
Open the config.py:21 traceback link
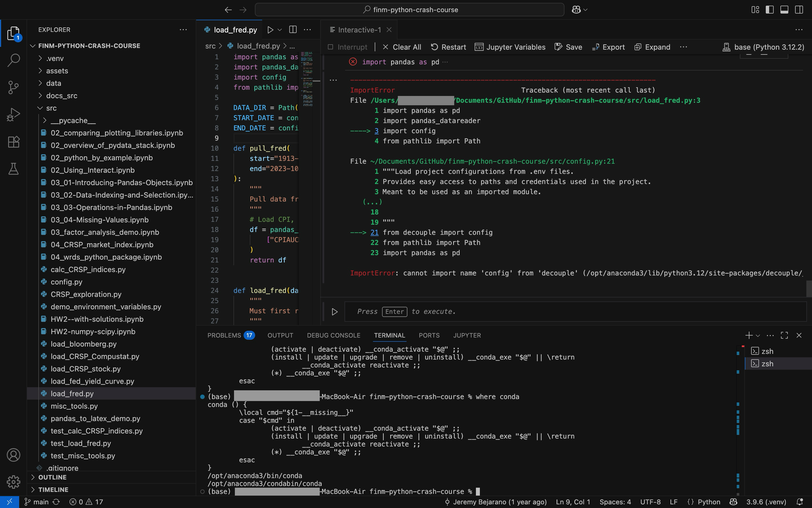pos(493,161)
